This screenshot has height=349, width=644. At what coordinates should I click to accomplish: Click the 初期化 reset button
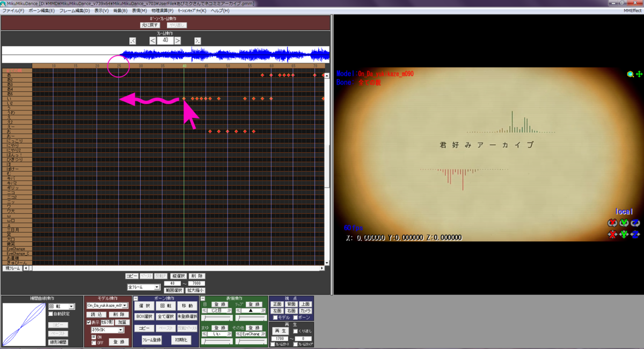pos(181,340)
